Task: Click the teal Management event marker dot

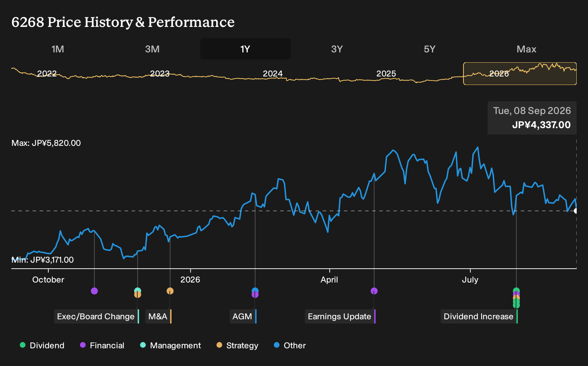Action: [x=138, y=290]
